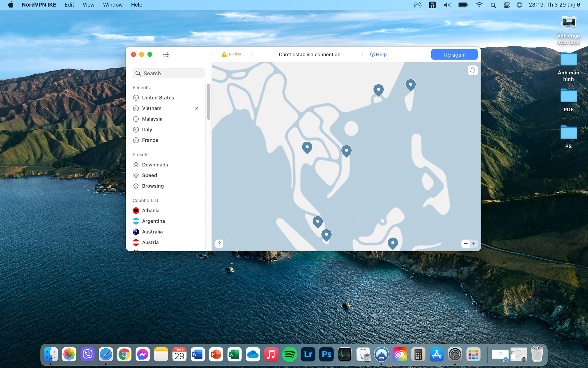The width and height of the screenshot is (588, 368).
Task: Click the Try again button
Action: (x=454, y=55)
